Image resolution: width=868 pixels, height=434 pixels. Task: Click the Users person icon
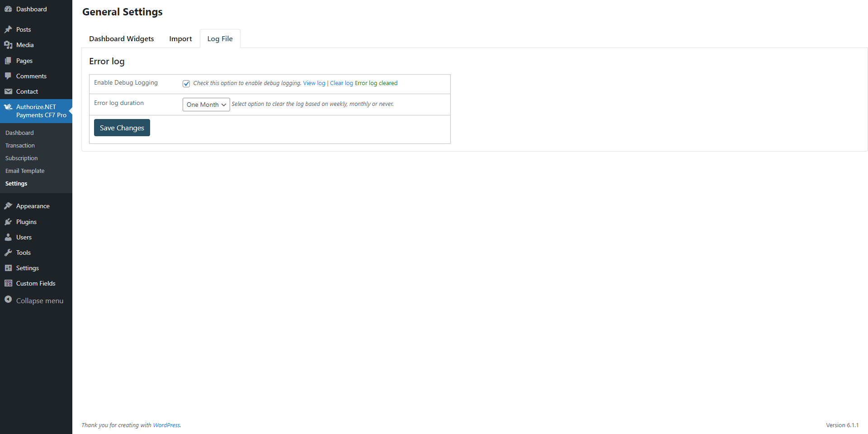[8, 237]
